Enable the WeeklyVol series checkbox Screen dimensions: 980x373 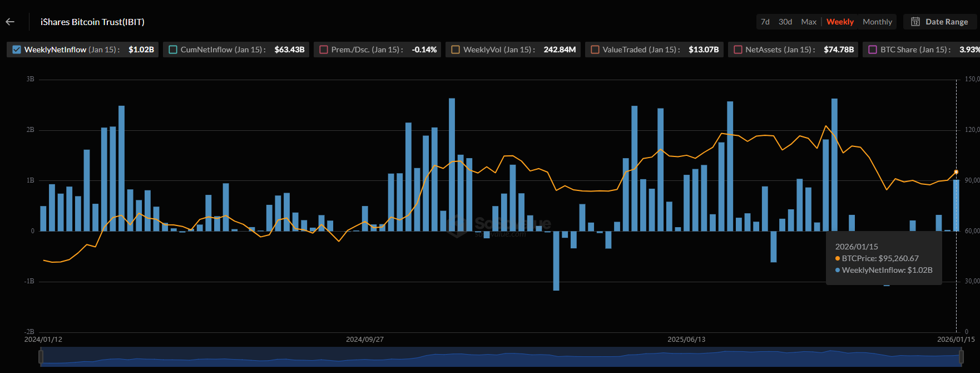456,50
